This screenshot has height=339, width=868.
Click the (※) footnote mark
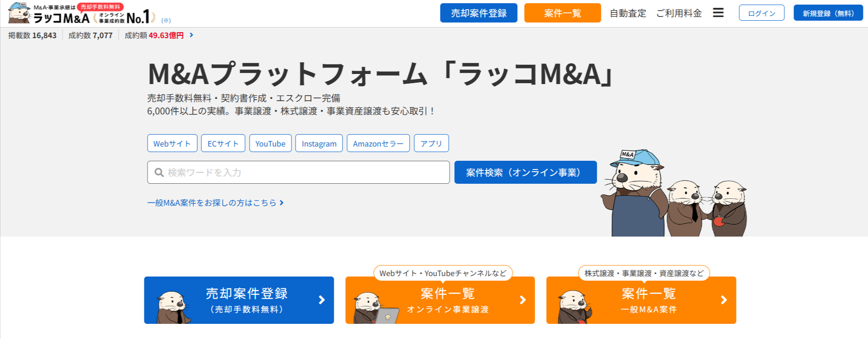[x=166, y=20]
